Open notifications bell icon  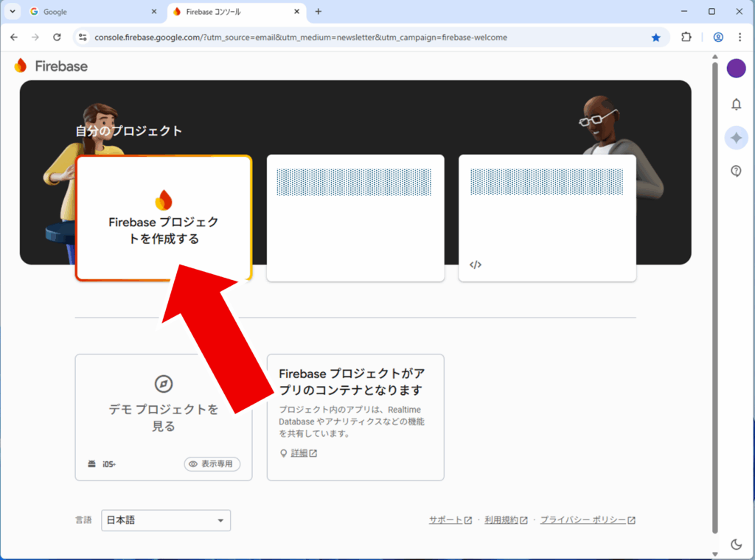(x=736, y=104)
